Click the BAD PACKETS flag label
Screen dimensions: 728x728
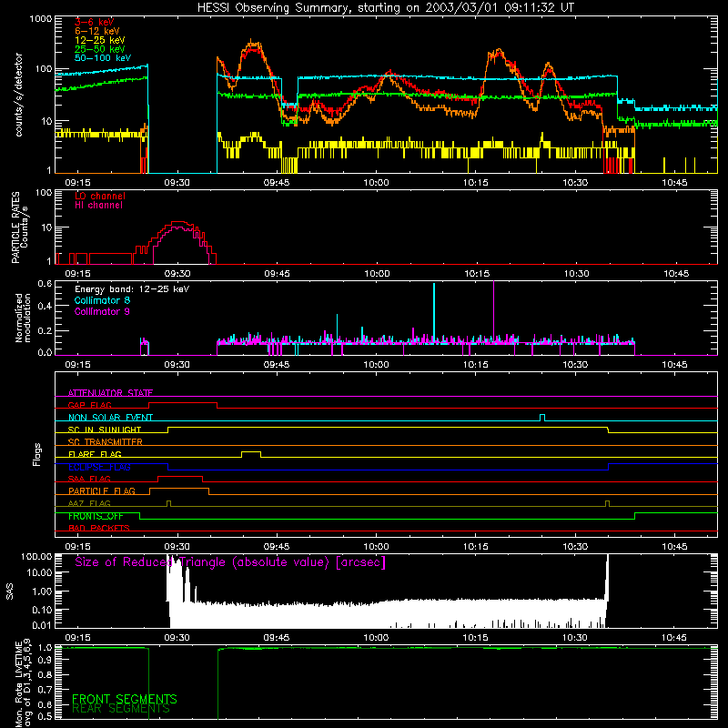(x=99, y=528)
